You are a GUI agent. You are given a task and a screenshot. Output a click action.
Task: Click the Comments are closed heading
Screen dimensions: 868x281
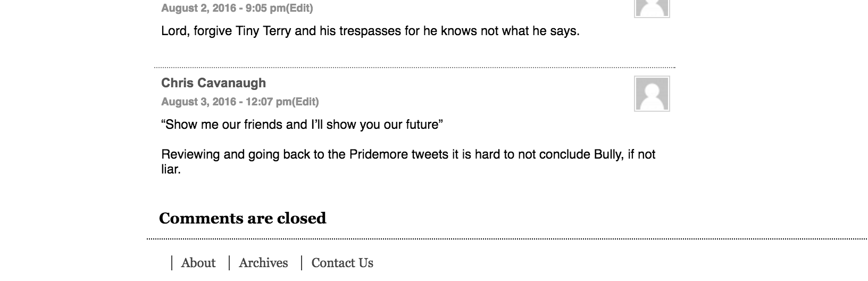[243, 218]
